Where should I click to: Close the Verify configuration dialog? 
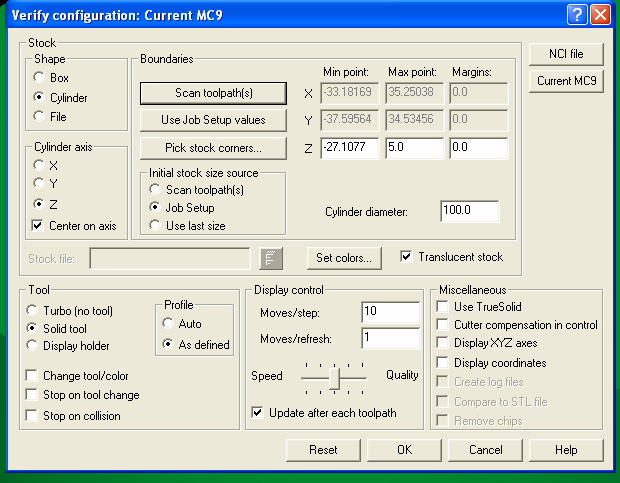[600, 15]
